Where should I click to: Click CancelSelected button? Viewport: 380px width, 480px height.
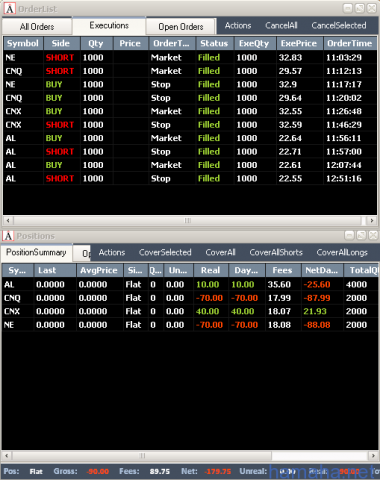[x=339, y=26]
